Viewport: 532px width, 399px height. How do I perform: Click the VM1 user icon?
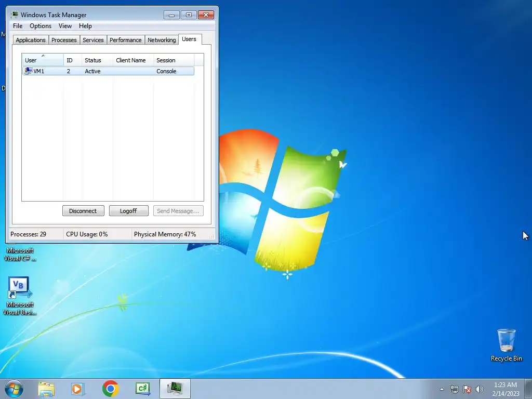point(28,71)
